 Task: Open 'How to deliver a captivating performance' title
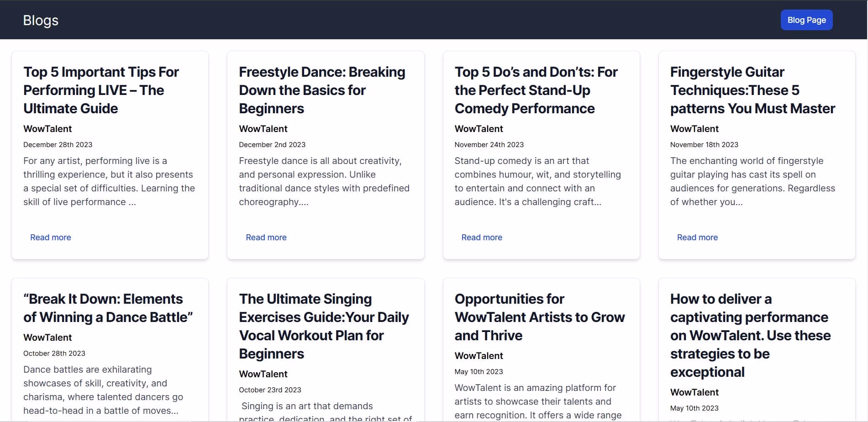tap(750, 336)
